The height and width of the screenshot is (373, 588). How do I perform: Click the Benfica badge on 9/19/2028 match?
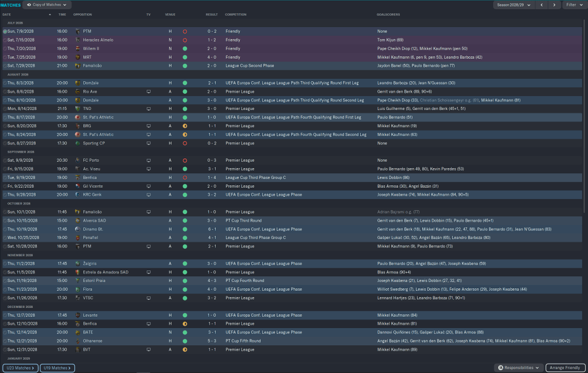[78, 178]
